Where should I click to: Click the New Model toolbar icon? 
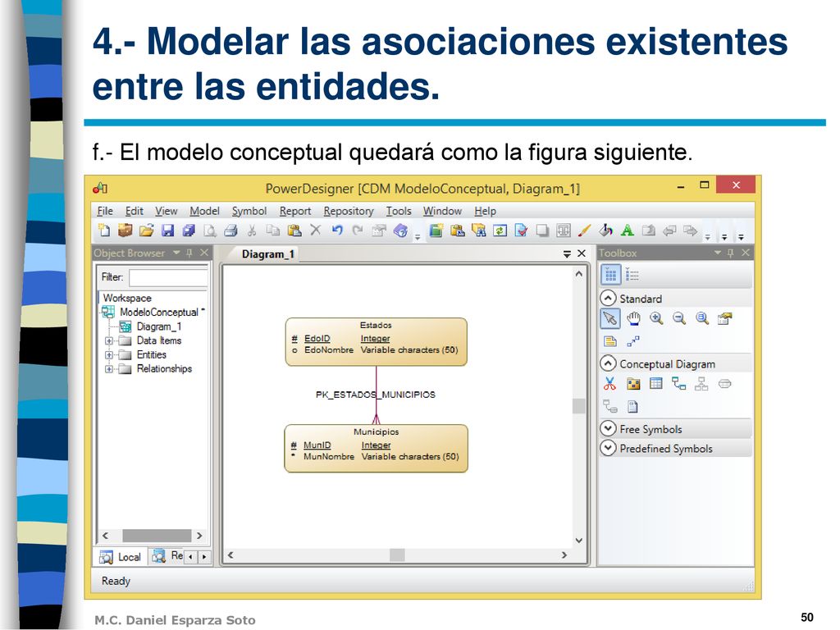click(x=104, y=231)
